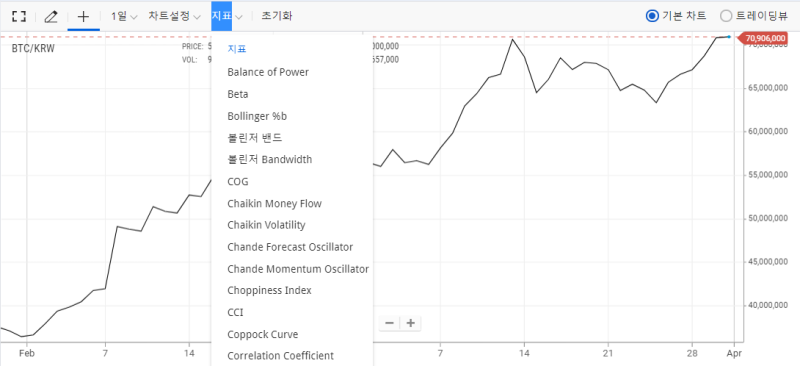Screen dimensions: 800x366
Task: Select Chaikin Money Flow from list
Action: point(274,204)
